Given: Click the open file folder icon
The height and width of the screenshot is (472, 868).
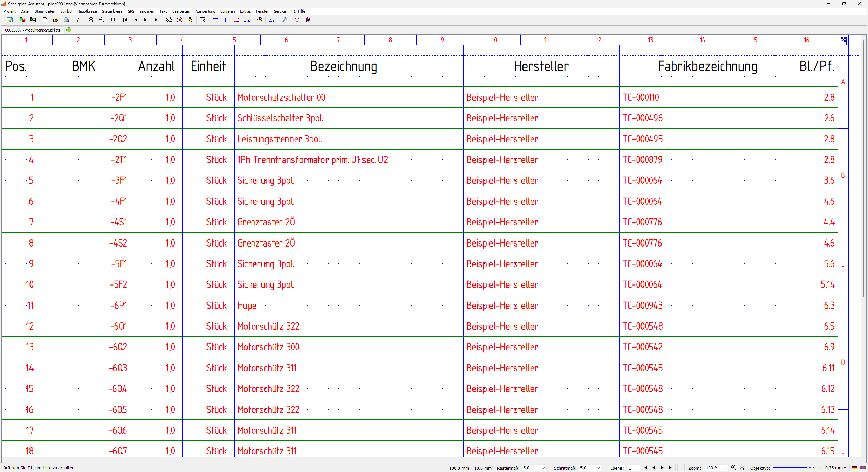Looking at the screenshot, I should click(x=56, y=20).
